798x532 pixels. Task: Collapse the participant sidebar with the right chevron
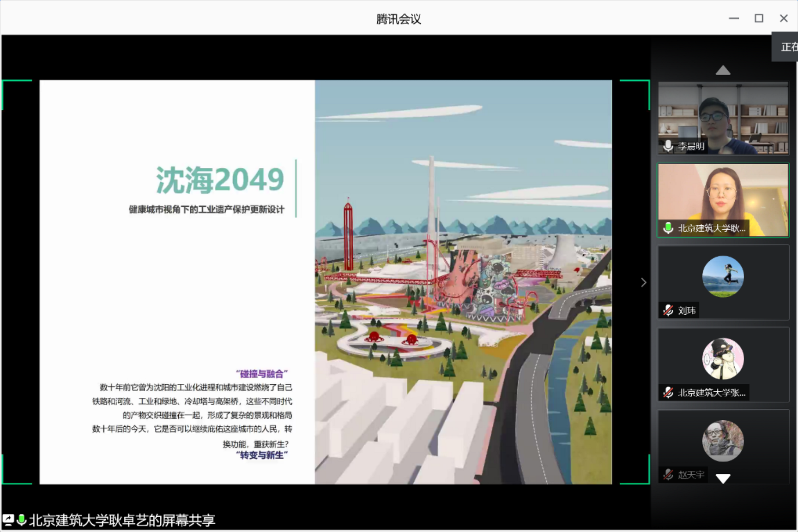coord(643,282)
